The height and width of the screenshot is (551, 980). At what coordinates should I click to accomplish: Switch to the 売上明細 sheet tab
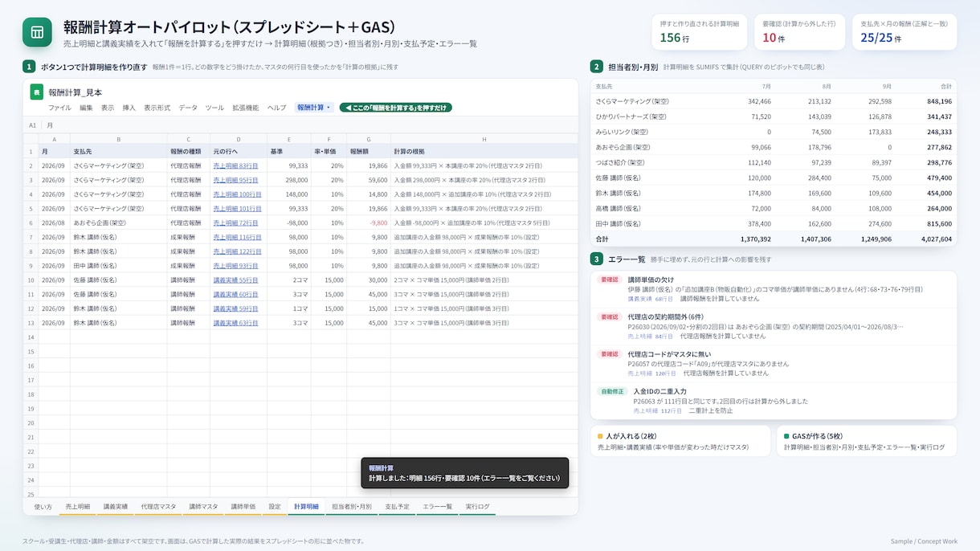click(x=78, y=506)
